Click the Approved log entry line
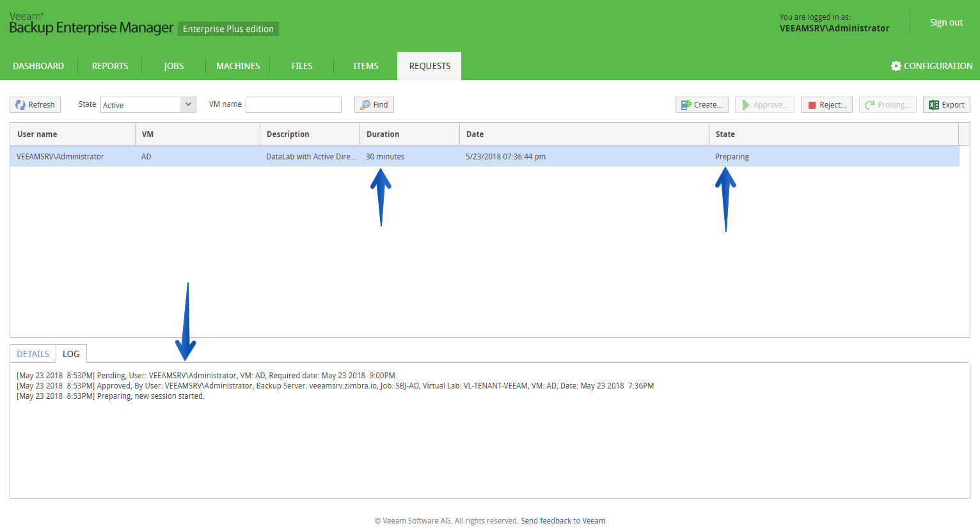Image resolution: width=980 pixels, height=528 pixels. (335, 386)
